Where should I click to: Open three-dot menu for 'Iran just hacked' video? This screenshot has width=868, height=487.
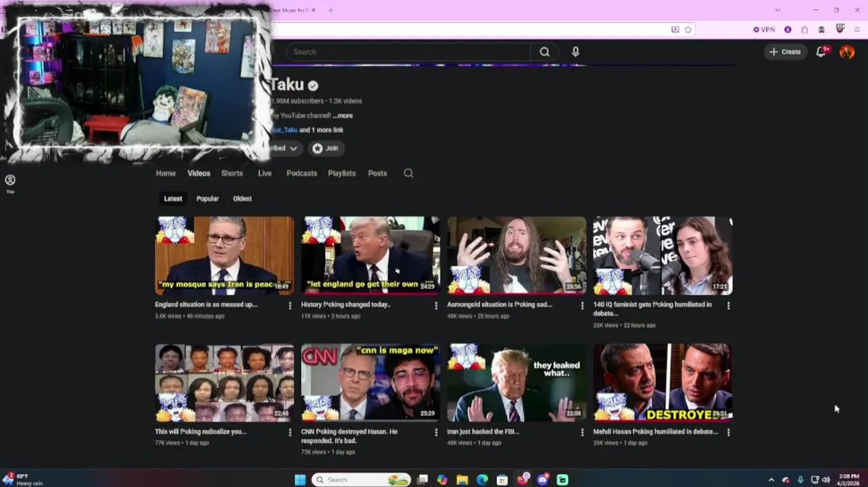pos(582,432)
